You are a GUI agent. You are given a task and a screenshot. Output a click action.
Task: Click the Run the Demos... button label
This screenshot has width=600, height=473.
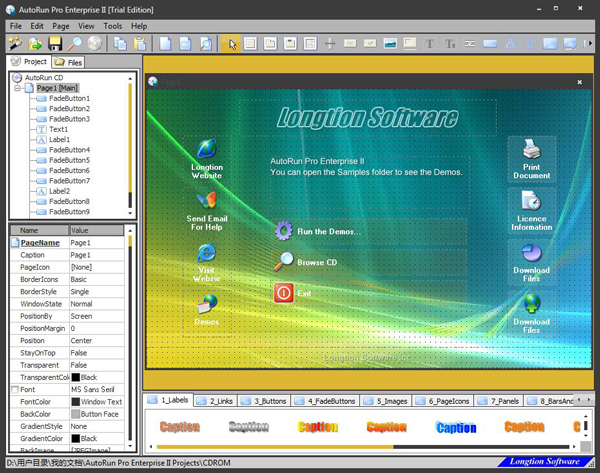point(329,231)
